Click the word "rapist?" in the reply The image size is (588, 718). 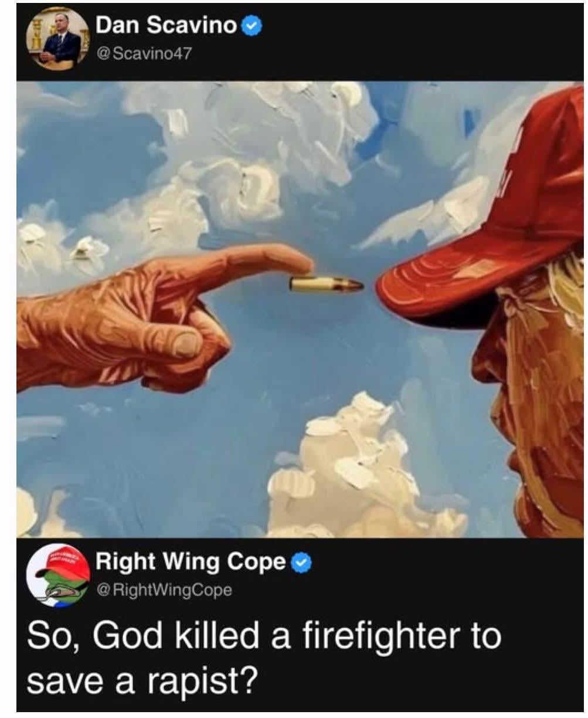(x=203, y=681)
